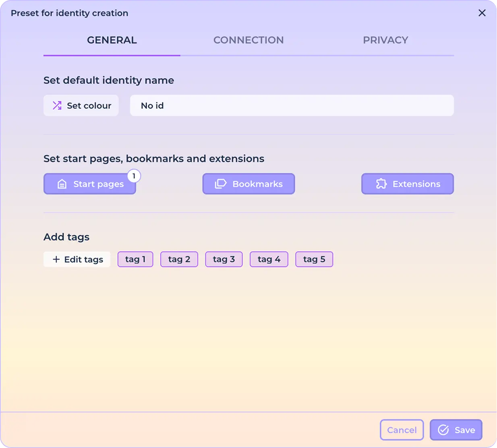The height and width of the screenshot is (448, 497).
Task: Select the tag 3 chip
Action: [224, 259]
